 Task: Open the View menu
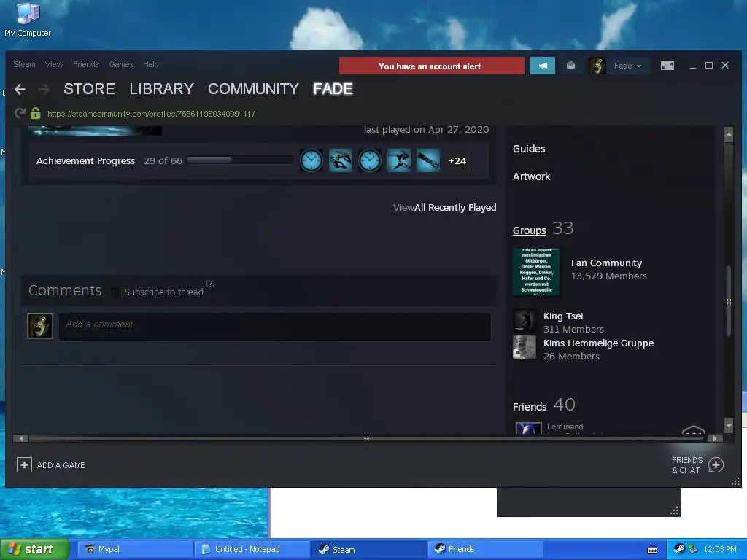(x=54, y=64)
